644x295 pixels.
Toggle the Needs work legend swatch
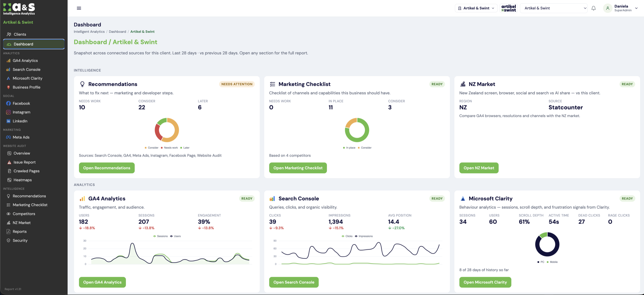coord(162,148)
